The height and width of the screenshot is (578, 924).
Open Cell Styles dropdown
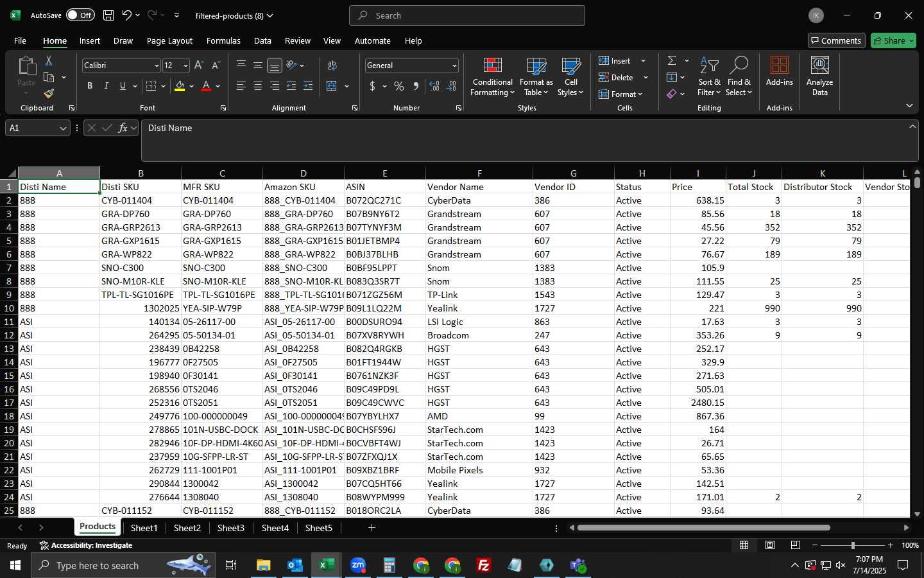point(570,76)
